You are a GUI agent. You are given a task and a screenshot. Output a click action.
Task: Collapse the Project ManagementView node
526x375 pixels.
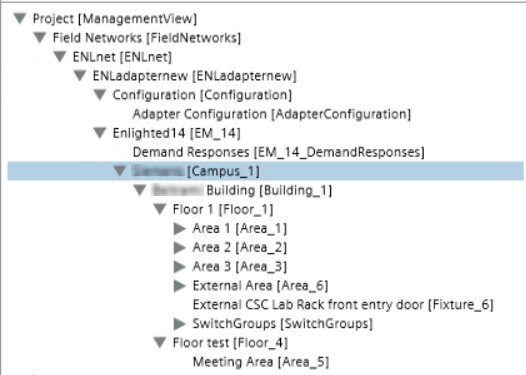click(x=20, y=18)
